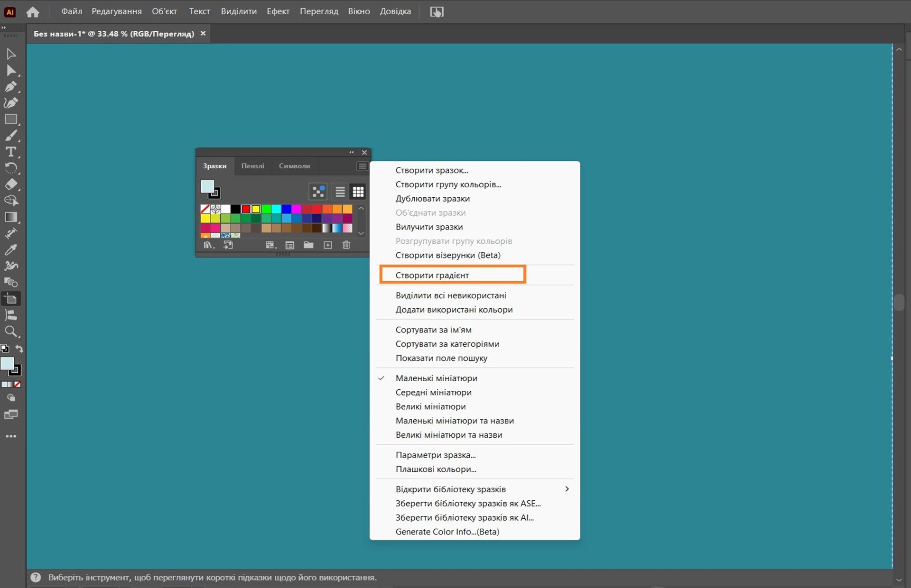Click the trash icon in Swatches panel
This screenshot has width=911, height=588.
pyautogui.click(x=346, y=245)
